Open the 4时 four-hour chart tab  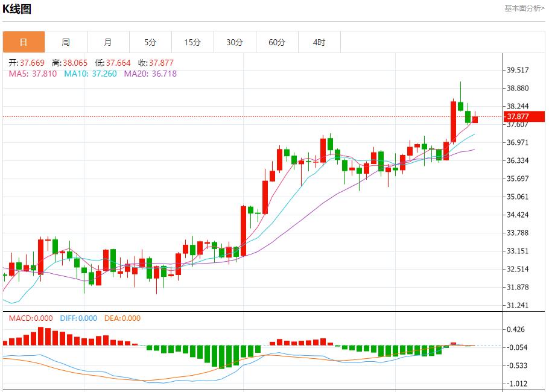click(319, 42)
